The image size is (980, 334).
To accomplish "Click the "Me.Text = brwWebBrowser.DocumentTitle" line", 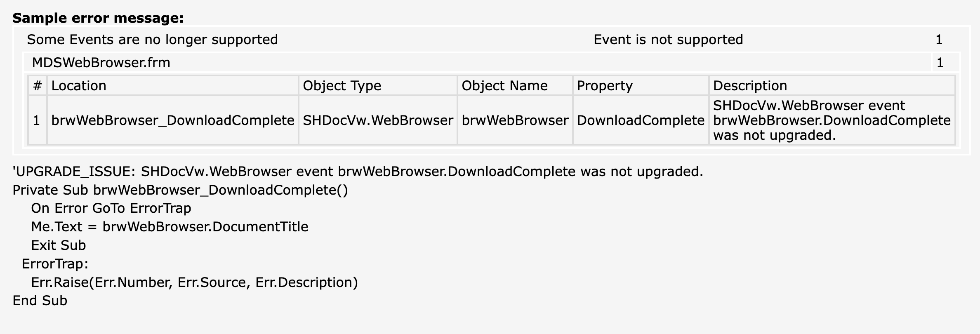I will pyautogui.click(x=170, y=227).
